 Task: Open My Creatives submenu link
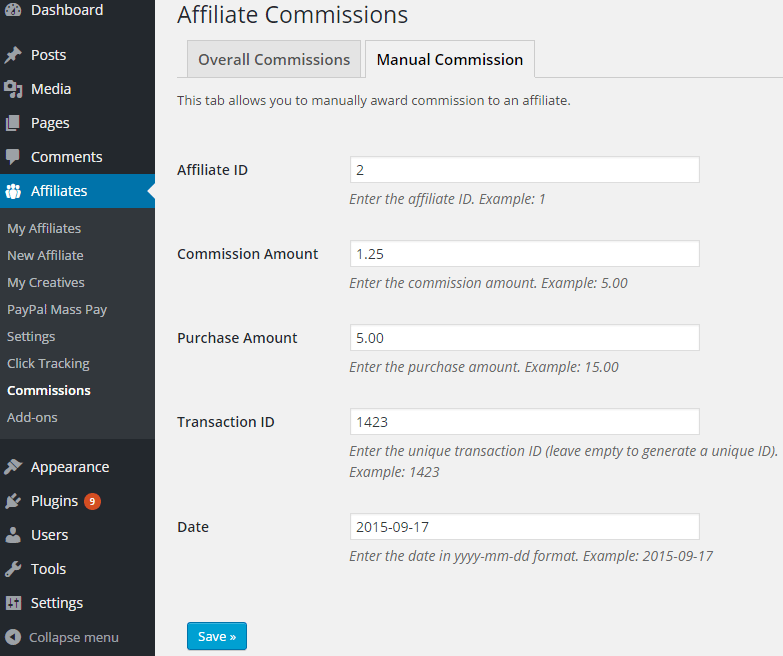46,282
